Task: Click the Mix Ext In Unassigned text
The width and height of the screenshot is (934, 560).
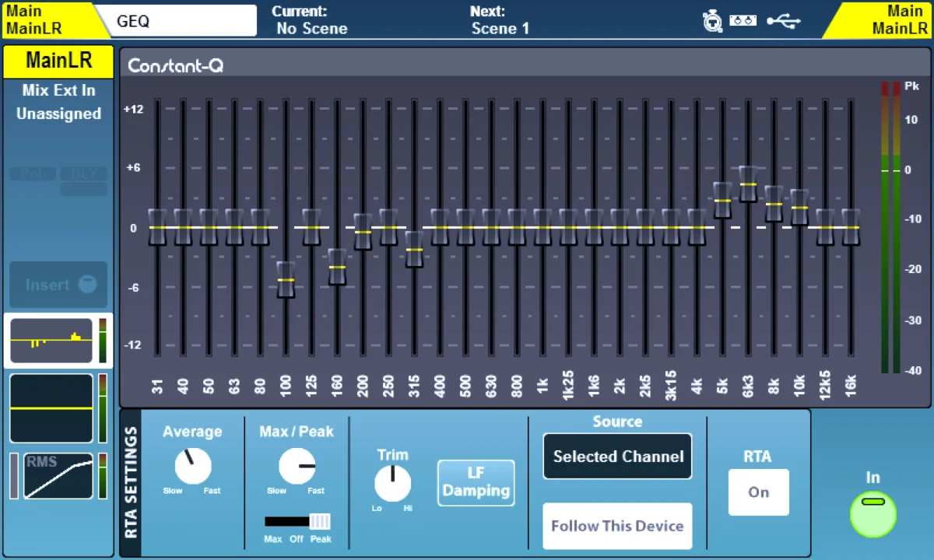Action: tap(58, 102)
